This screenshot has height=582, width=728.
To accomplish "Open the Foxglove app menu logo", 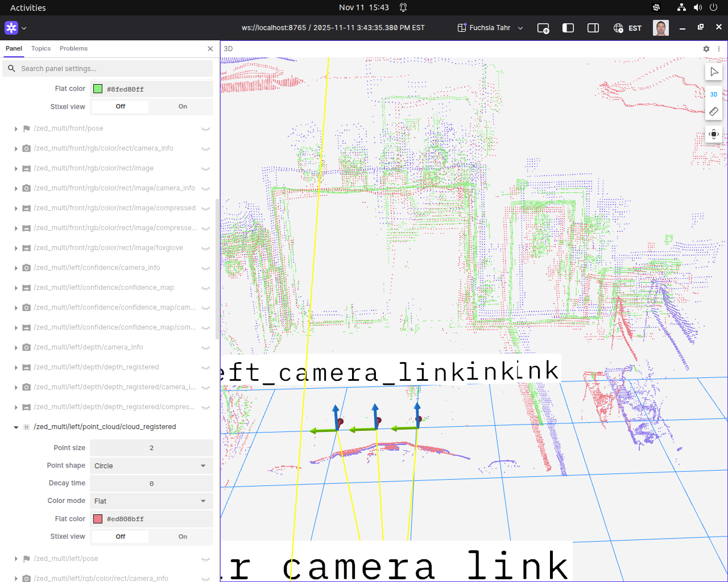I will [x=11, y=28].
